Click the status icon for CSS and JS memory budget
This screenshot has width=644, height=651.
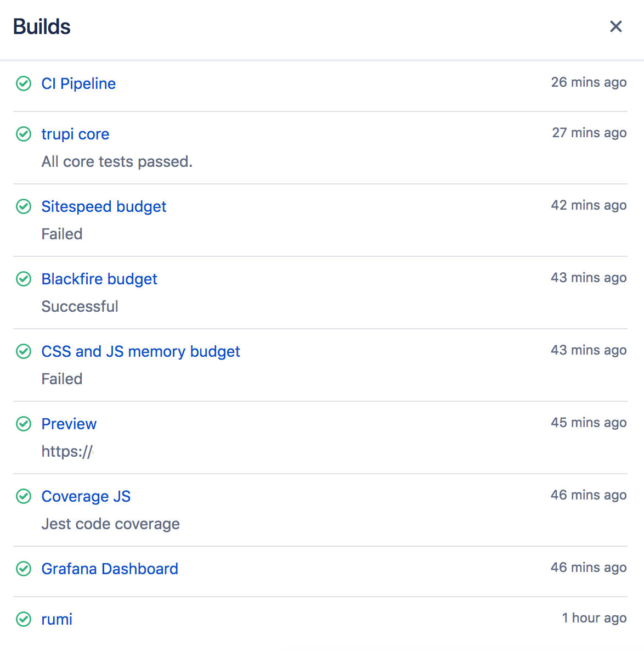[24, 352]
